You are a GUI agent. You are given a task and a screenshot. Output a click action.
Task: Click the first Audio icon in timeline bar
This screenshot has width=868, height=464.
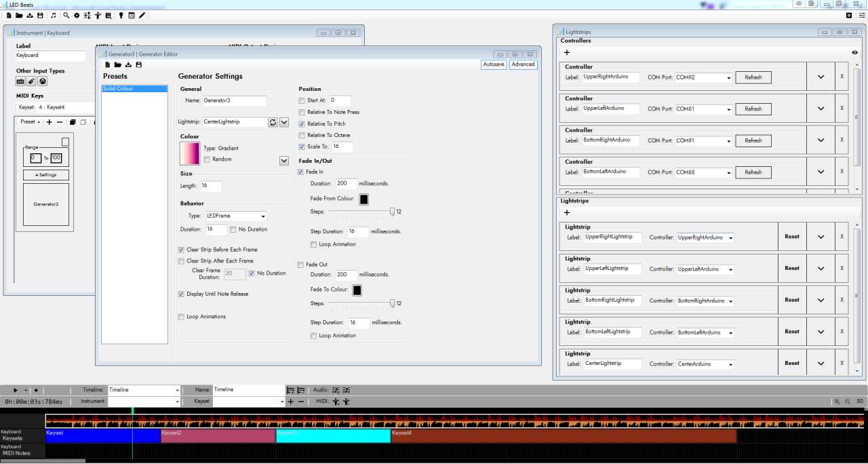coord(336,390)
